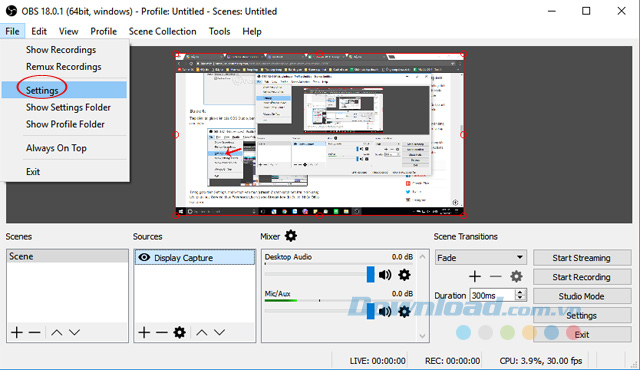Choose Exit in the File menu
This screenshot has width=640, height=370.
click(64, 172)
